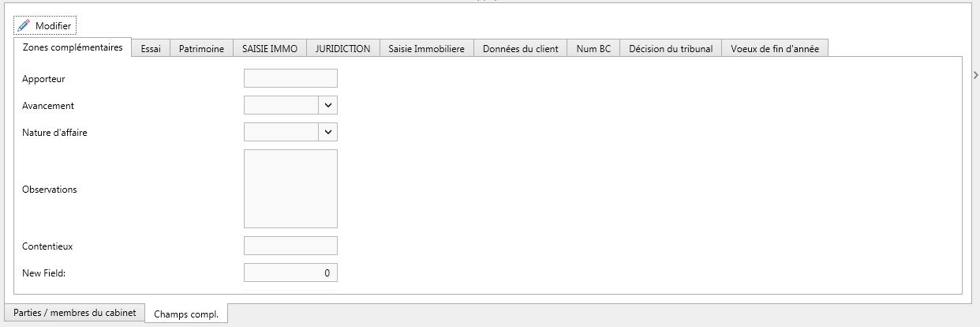Expand the Avancement dropdown arrow
Screen dimensions: 980x327
(328, 105)
